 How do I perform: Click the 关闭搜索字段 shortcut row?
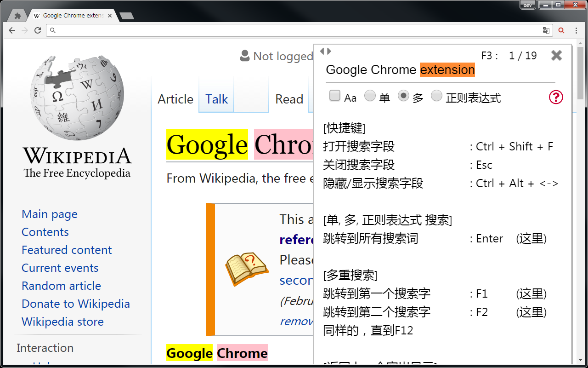point(407,165)
